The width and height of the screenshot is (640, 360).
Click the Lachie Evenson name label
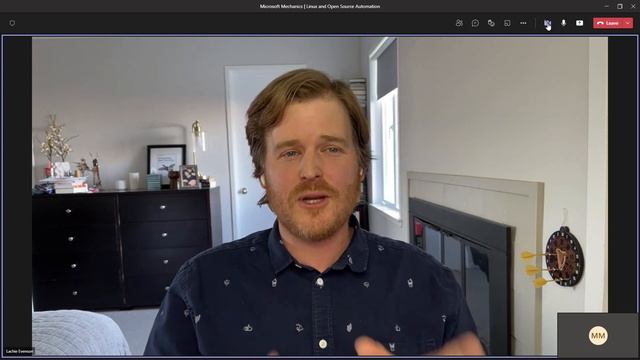(20, 351)
